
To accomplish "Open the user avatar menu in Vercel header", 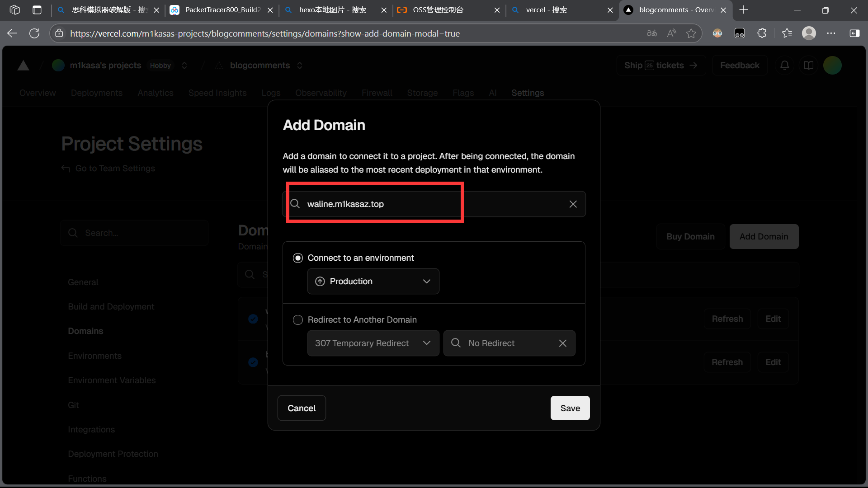I will click(832, 66).
